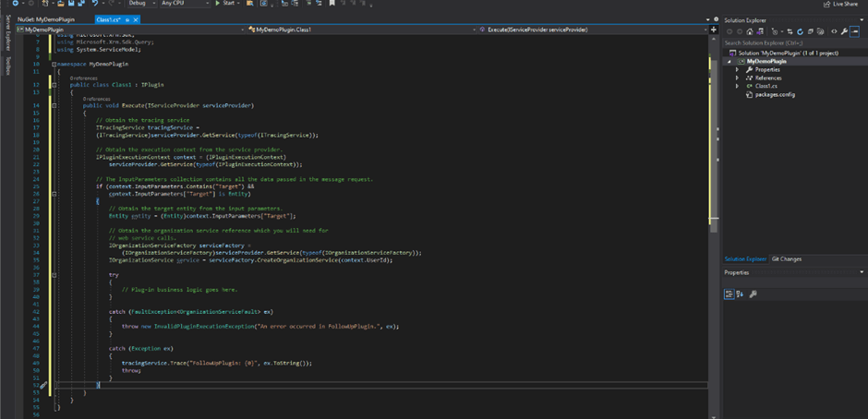Select packages.config in Solution Explorer
Viewport: 868px width, 419px height.
click(x=775, y=95)
